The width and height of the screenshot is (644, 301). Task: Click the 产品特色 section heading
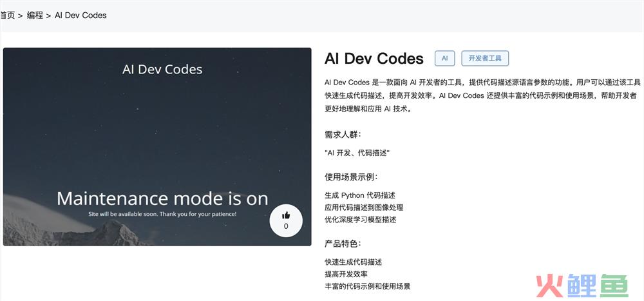coord(343,244)
